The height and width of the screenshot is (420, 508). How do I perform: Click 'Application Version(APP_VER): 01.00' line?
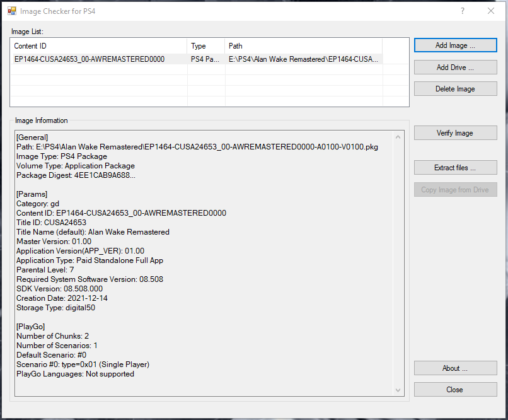click(80, 251)
